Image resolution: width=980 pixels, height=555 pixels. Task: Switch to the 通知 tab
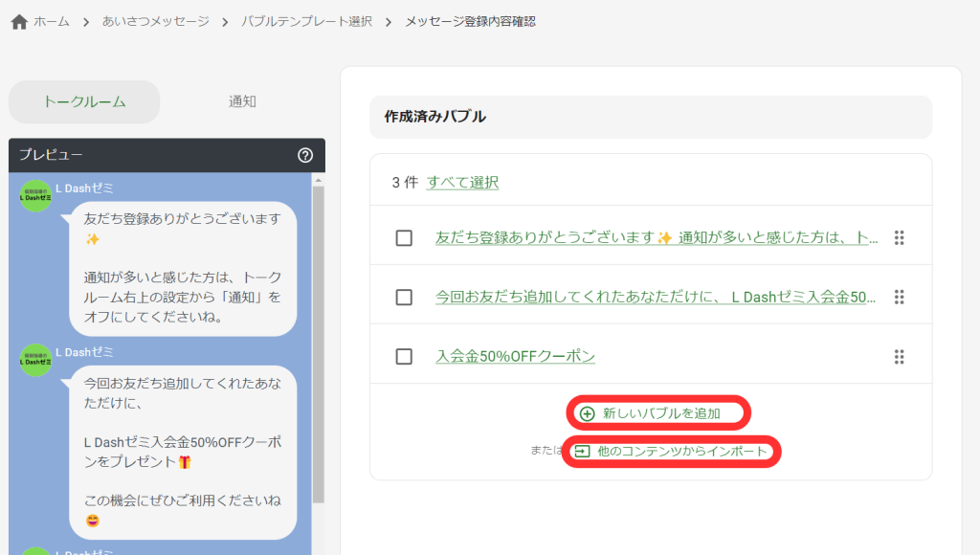(242, 101)
